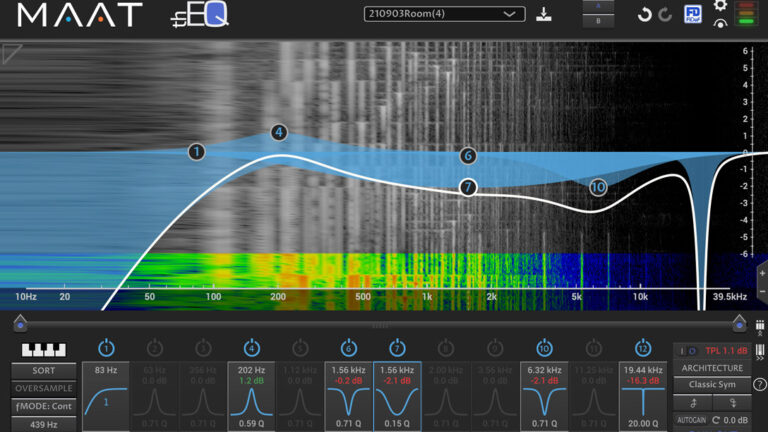This screenshot has width=768, height=432.
Task: Enable band 5 power button
Action: pos(300,348)
